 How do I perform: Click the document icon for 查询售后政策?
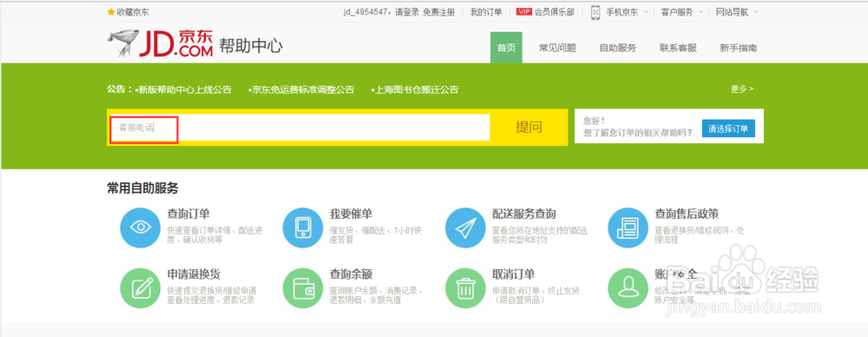(x=628, y=228)
